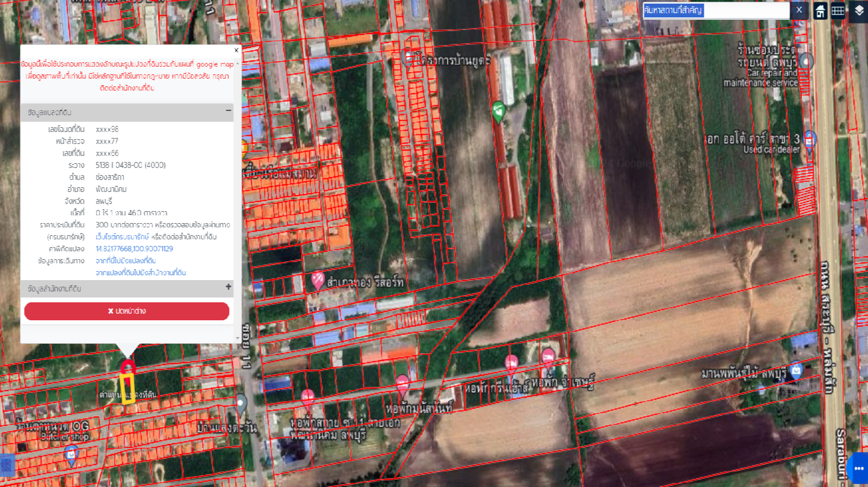Click the เอก ออโต้ คาร์ dealer pin

click(810, 139)
